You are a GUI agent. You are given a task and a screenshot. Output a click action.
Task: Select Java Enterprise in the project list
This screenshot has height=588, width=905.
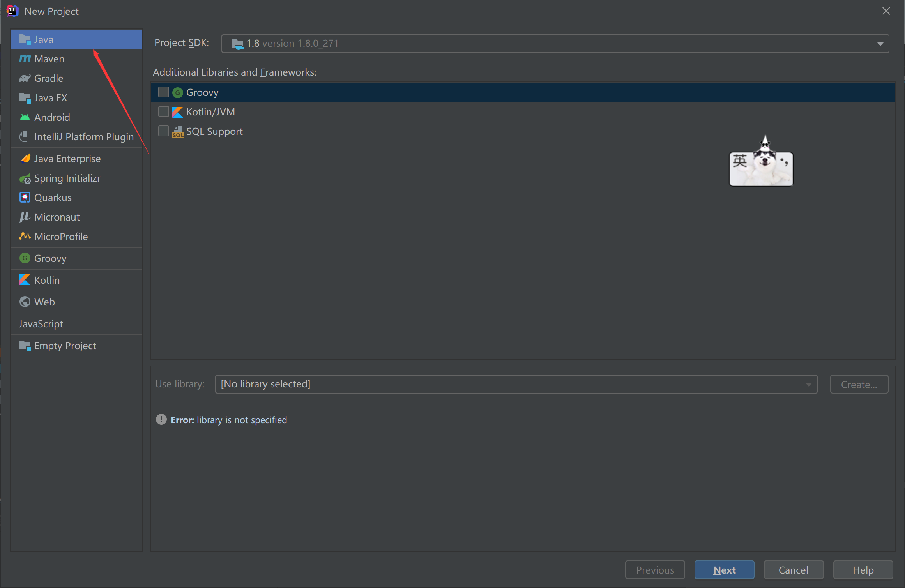pyautogui.click(x=67, y=159)
